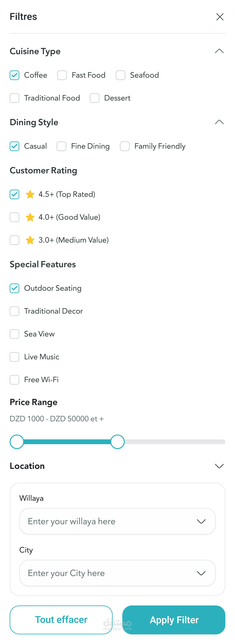The width and height of the screenshot is (235, 644).
Task: Collapse the Cuisine Type section chevron
Action: 219,51
